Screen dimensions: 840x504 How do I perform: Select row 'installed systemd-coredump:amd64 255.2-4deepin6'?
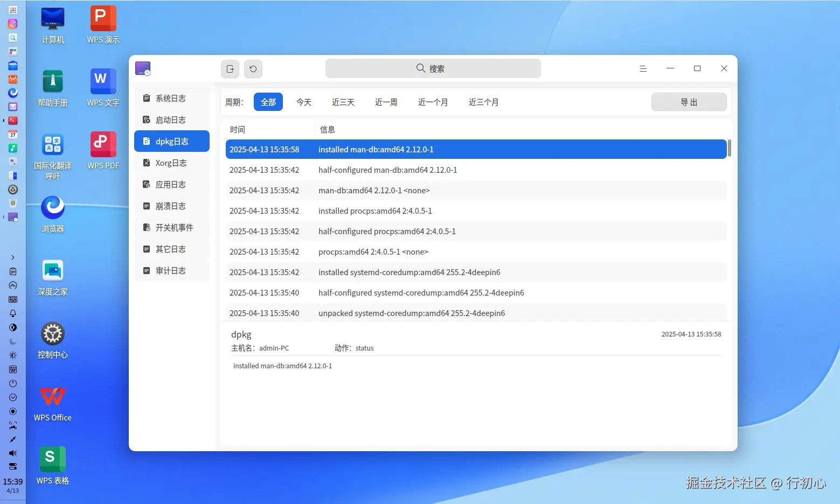[x=476, y=272]
